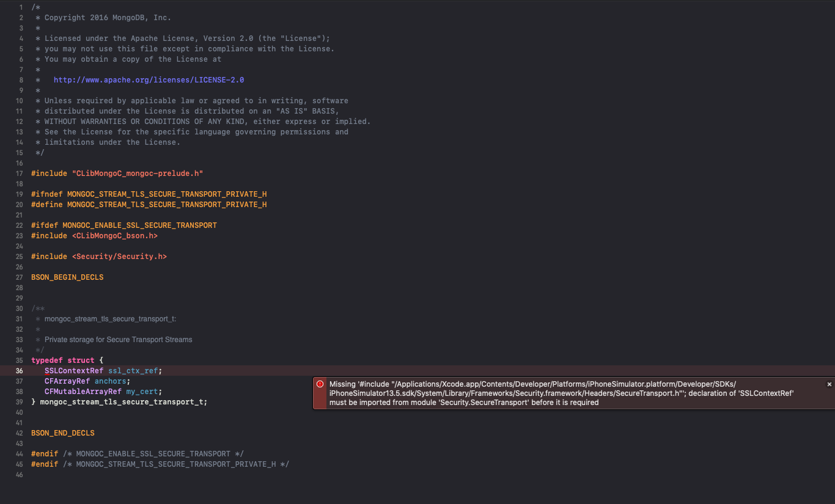The height and width of the screenshot is (504, 835).
Task: Click the BSON_END_DECLS macro
Action: point(63,433)
